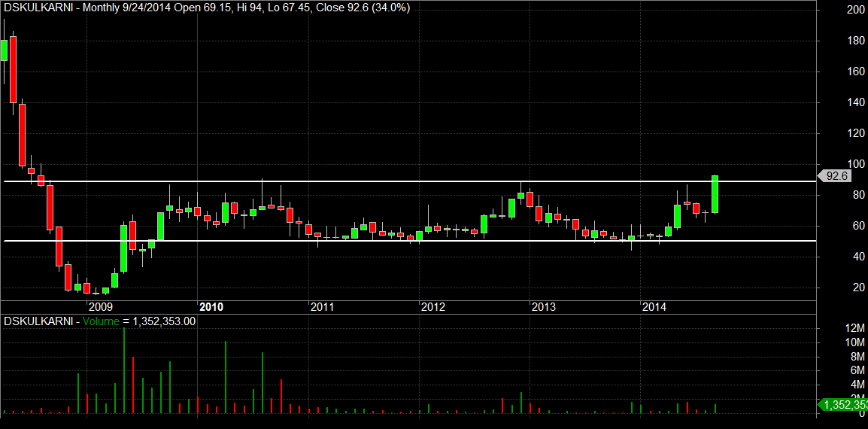Click the 4M volume axis label
Screen dimensions: 868x429
[858, 385]
